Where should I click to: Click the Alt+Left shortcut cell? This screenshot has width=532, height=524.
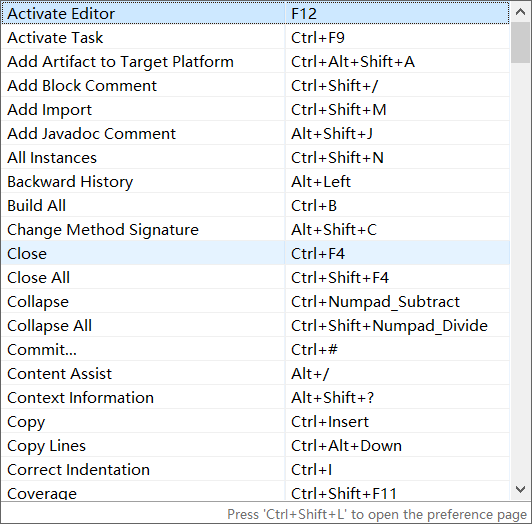397,182
